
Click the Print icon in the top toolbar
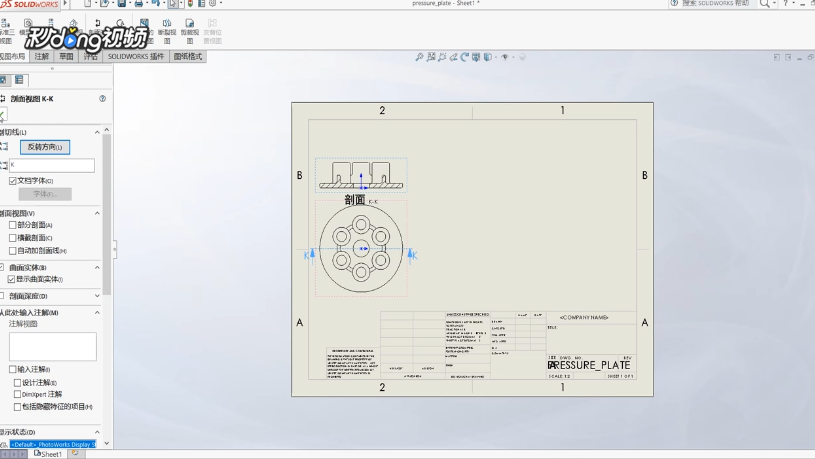[139, 3]
